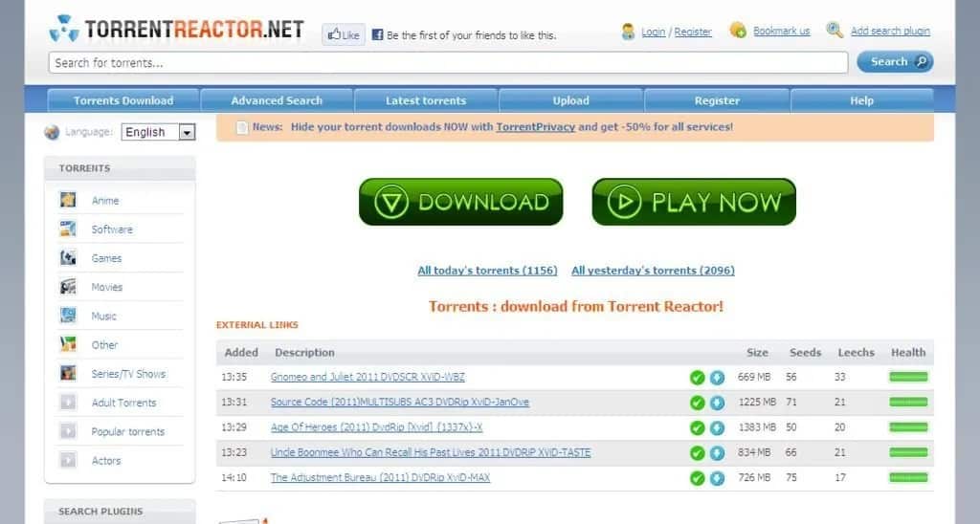Viewport: 980px width, 524px height.
Task: Open Source Code (2011) MULTISUBS torrent link
Action: pos(400,403)
